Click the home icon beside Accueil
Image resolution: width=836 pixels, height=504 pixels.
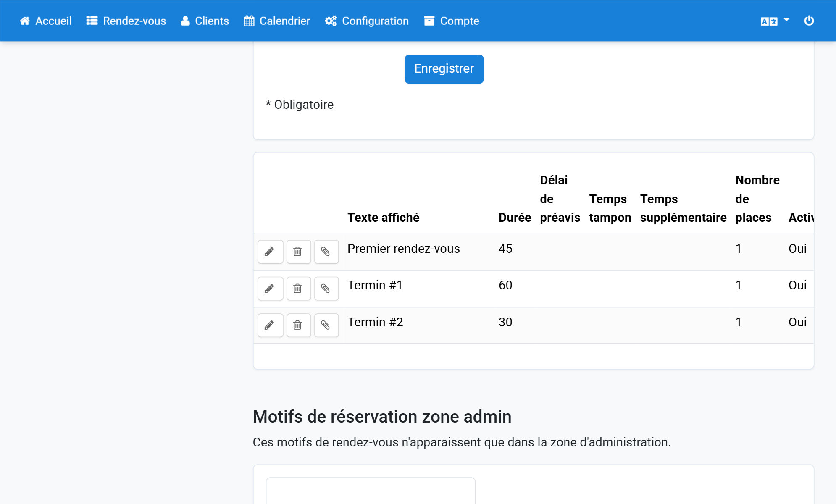click(25, 21)
